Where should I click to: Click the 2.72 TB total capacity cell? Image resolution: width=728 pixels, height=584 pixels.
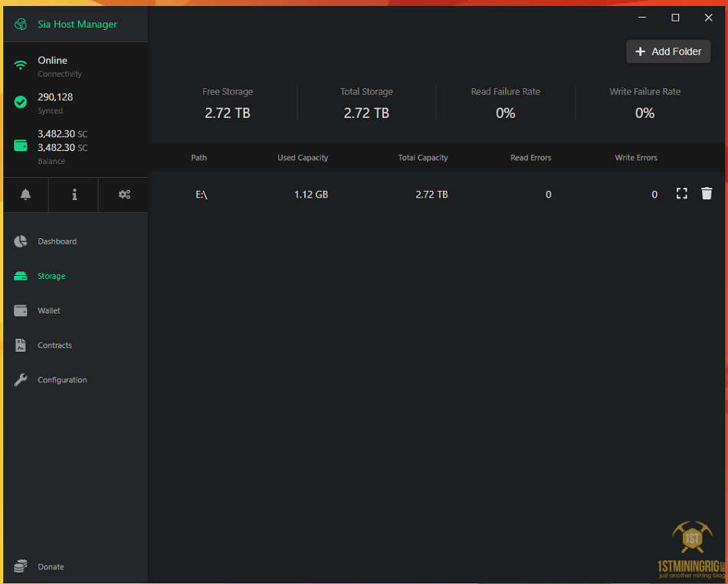pos(431,195)
